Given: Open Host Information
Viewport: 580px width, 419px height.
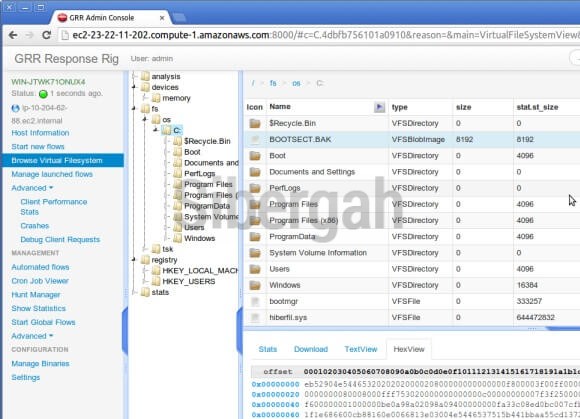Looking at the screenshot, I should [40, 133].
